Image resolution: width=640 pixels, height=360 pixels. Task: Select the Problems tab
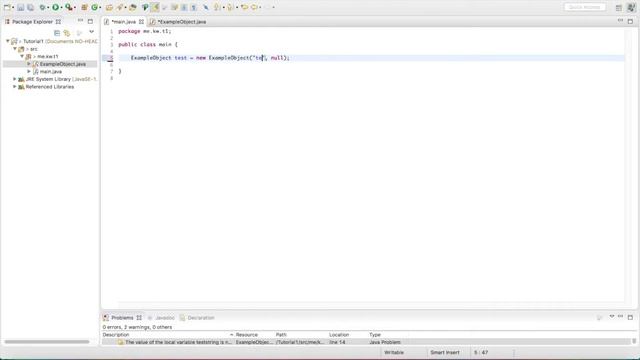click(x=122, y=318)
